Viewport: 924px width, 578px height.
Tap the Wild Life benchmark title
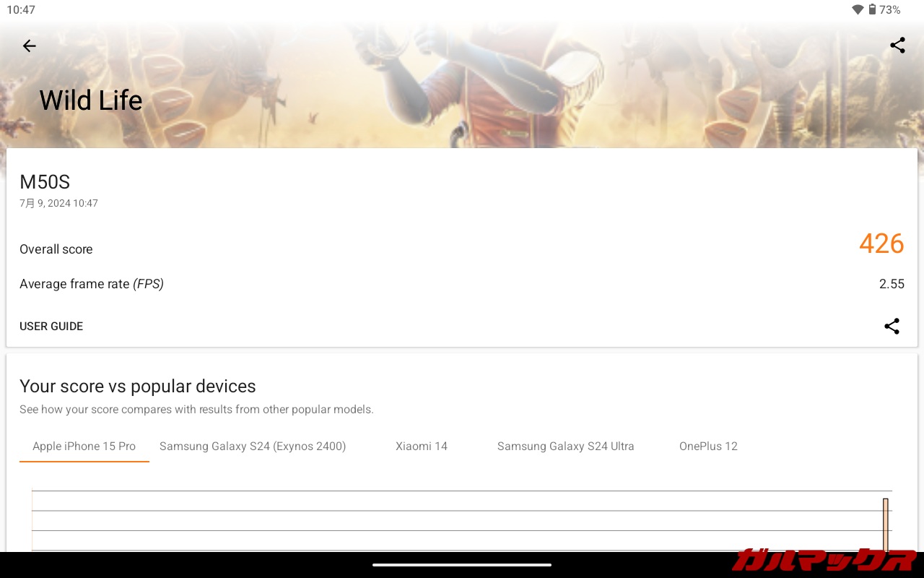[91, 100]
